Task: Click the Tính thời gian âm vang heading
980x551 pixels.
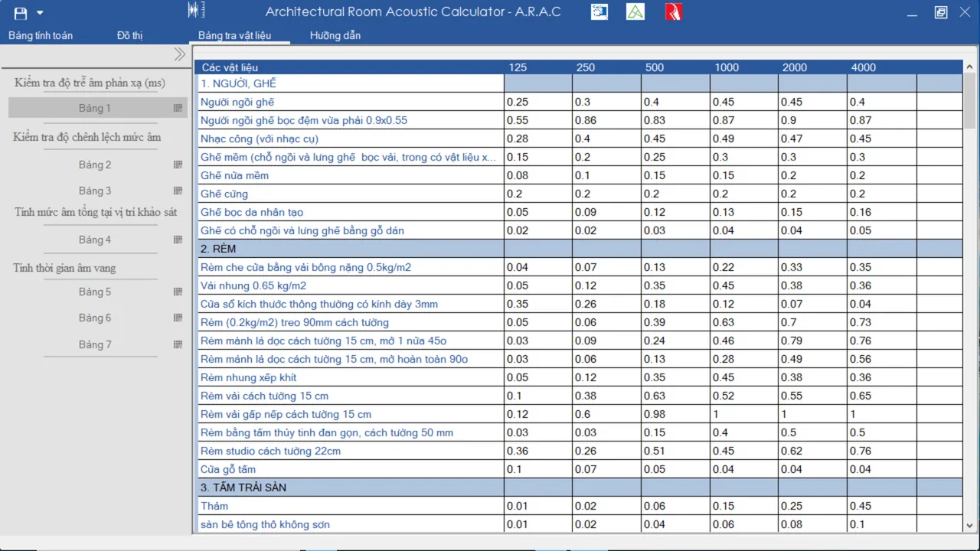Action: 64,268
